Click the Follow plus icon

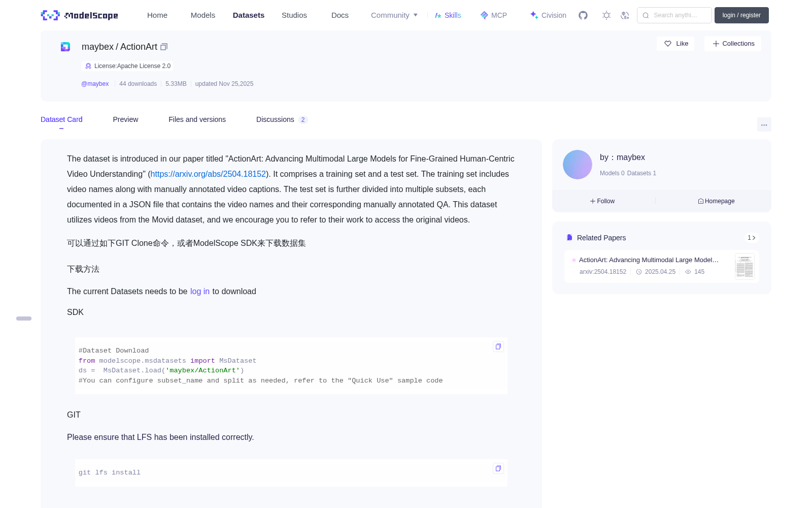pos(593,201)
